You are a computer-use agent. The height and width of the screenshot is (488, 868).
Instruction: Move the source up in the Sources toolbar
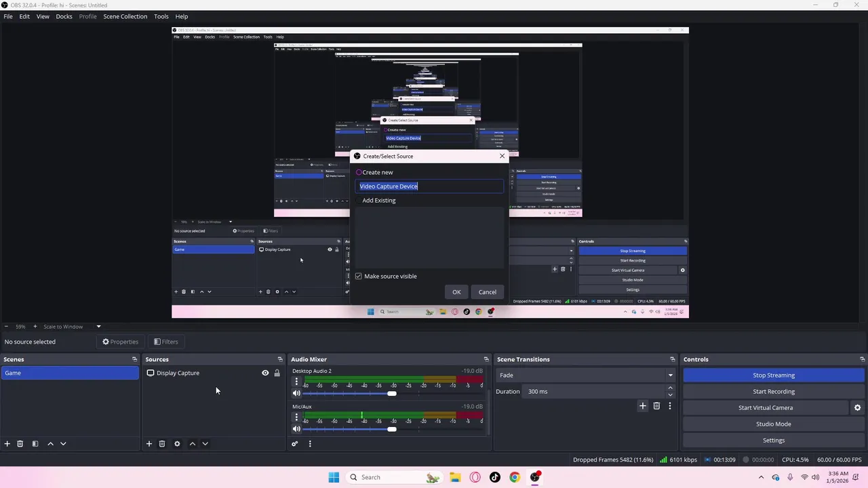click(x=193, y=444)
